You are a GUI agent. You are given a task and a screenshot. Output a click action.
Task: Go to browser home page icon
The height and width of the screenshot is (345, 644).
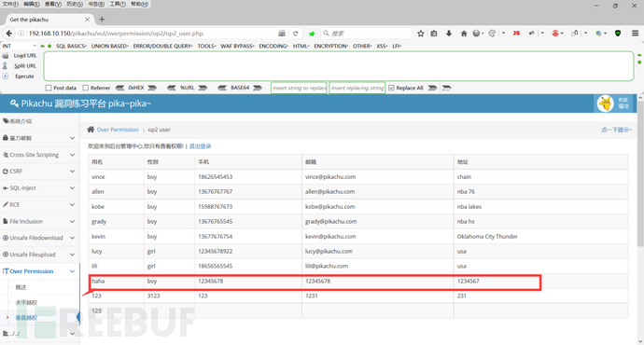(x=464, y=34)
